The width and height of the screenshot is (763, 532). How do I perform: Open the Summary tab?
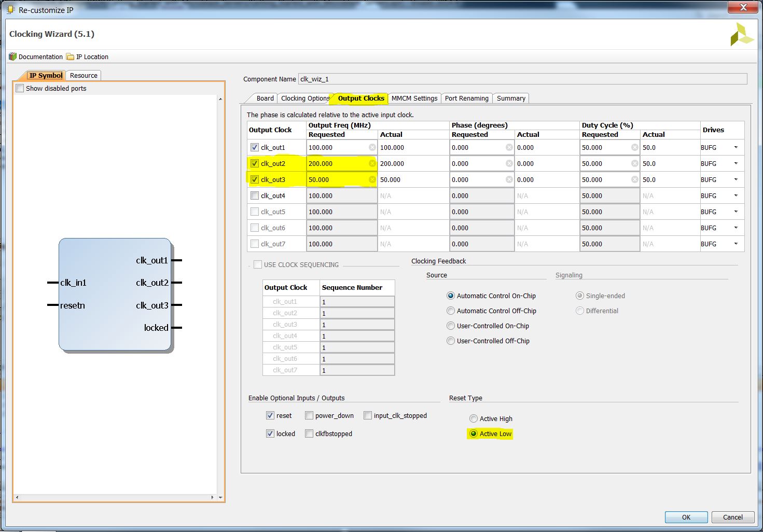pos(511,98)
